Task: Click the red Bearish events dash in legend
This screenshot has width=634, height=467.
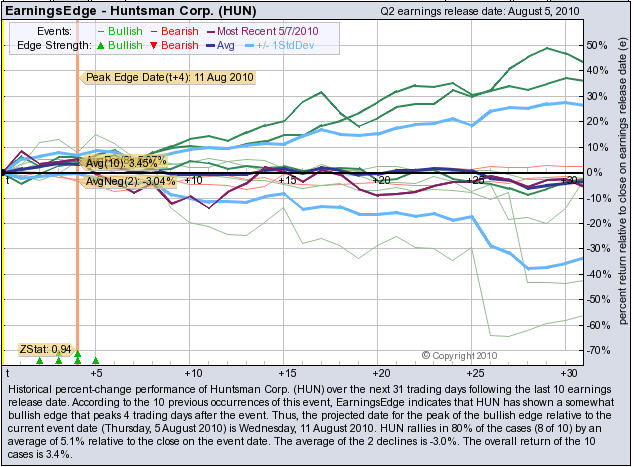Action: pyautogui.click(x=154, y=32)
